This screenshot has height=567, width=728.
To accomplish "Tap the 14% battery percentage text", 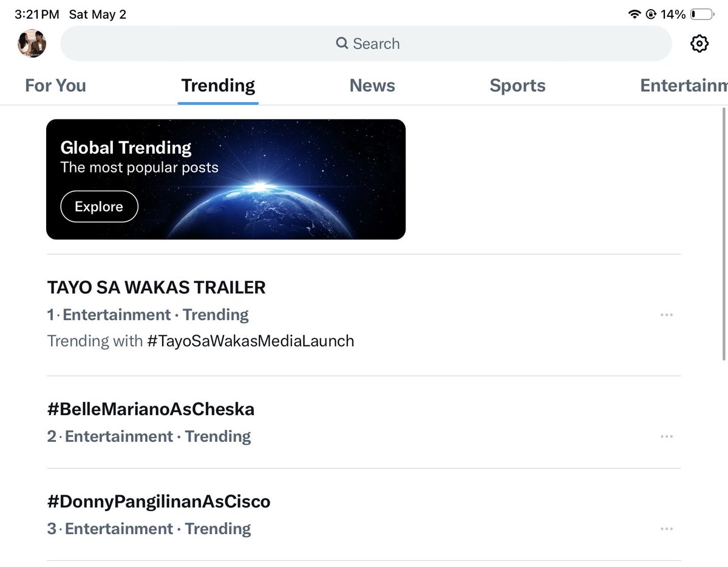I will tap(673, 15).
